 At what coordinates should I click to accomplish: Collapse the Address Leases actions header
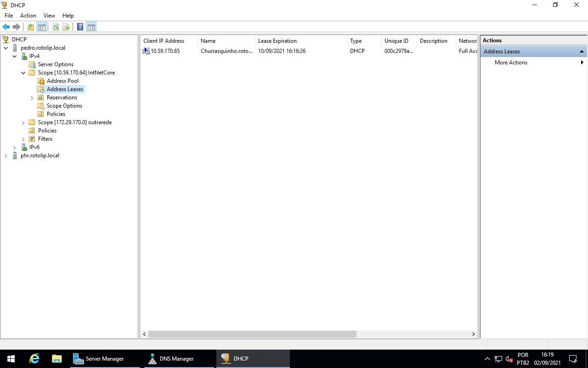582,51
